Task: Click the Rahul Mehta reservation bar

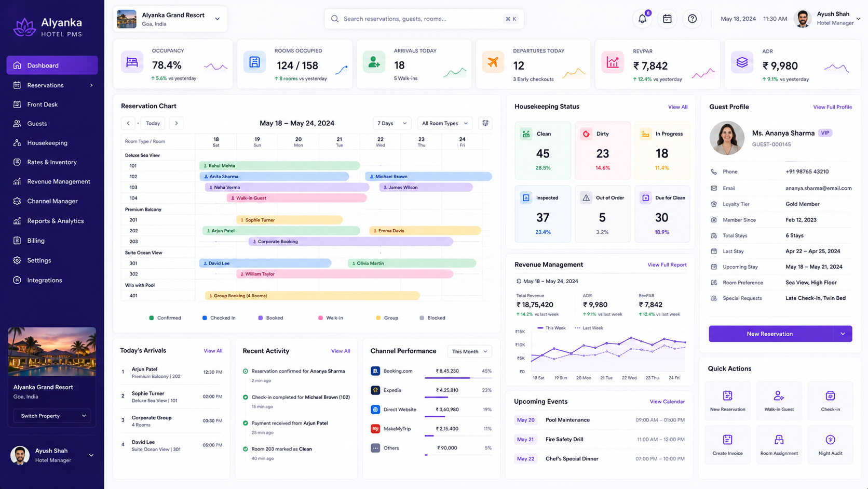Action: pyautogui.click(x=279, y=166)
